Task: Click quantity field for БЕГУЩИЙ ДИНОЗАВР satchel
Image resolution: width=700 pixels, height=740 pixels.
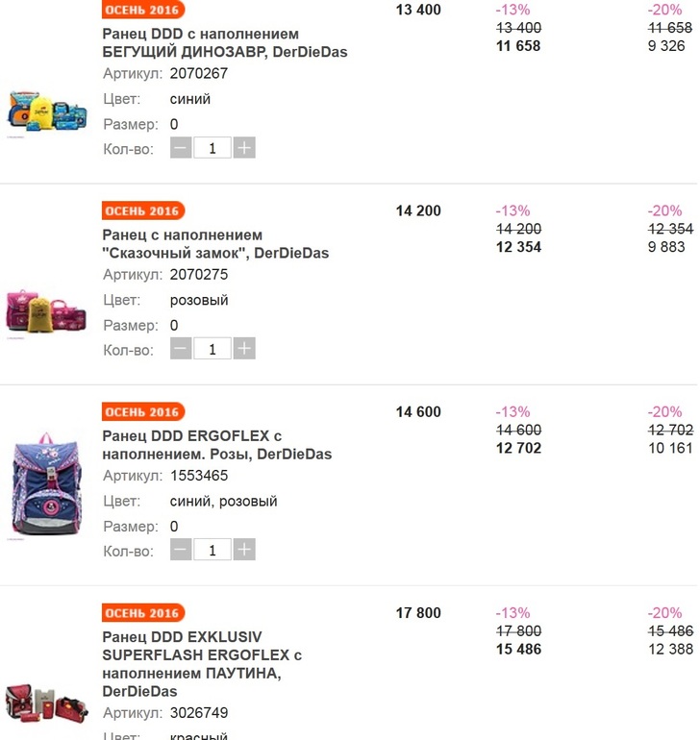Action: [212, 148]
